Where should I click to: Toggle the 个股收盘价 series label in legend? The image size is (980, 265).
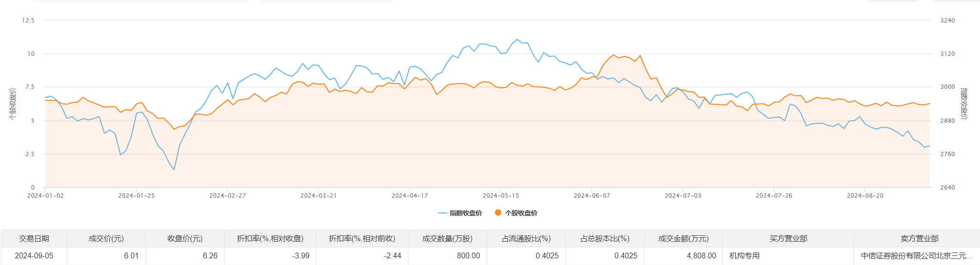click(521, 213)
